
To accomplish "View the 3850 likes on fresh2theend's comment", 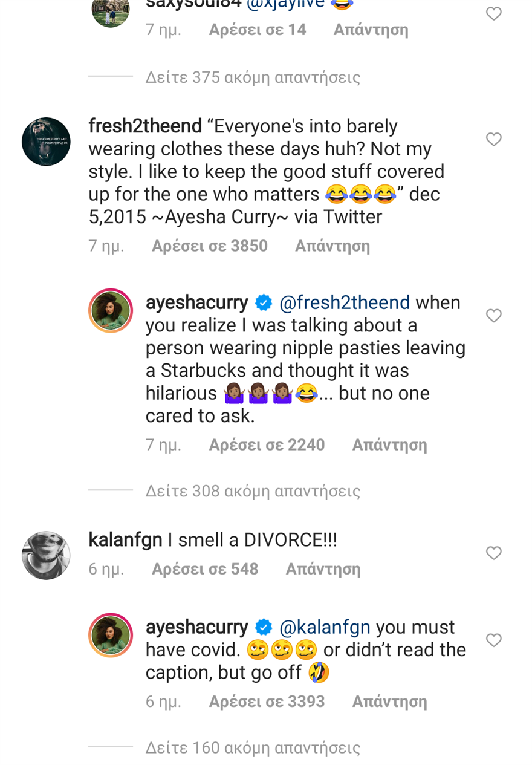I will 209,246.
